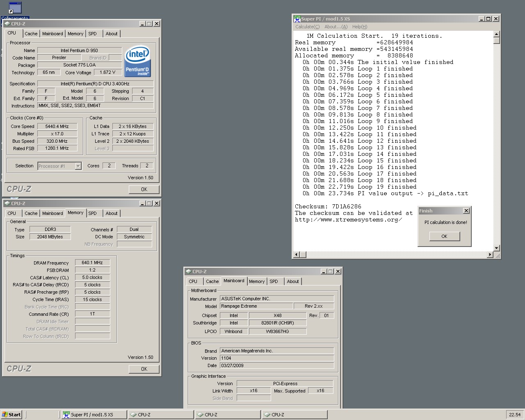Click the Mainboard CPU-Z window title icon

(188, 272)
